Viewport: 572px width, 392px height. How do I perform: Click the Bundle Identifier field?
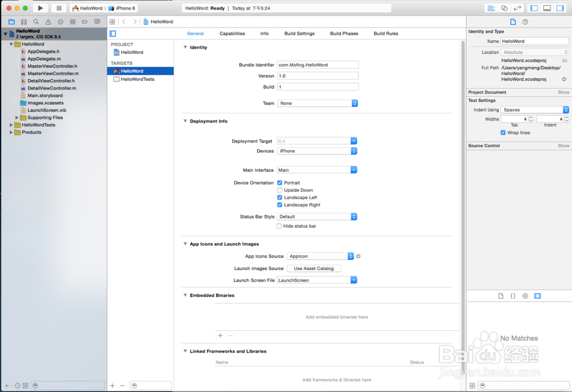pyautogui.click(x=317, y=65)
